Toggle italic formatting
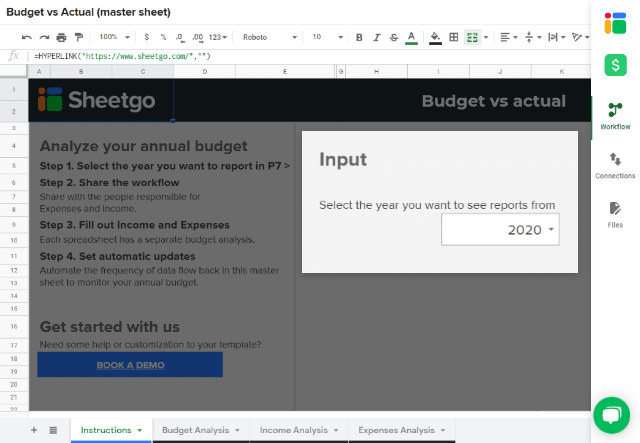The height and width of the screenshot is (443, 640). [x=376, y=37]
